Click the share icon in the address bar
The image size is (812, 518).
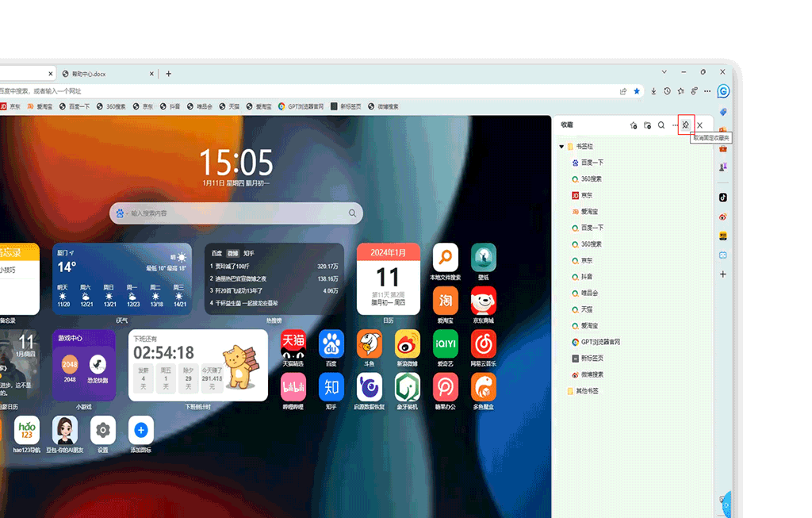point(623,91)
